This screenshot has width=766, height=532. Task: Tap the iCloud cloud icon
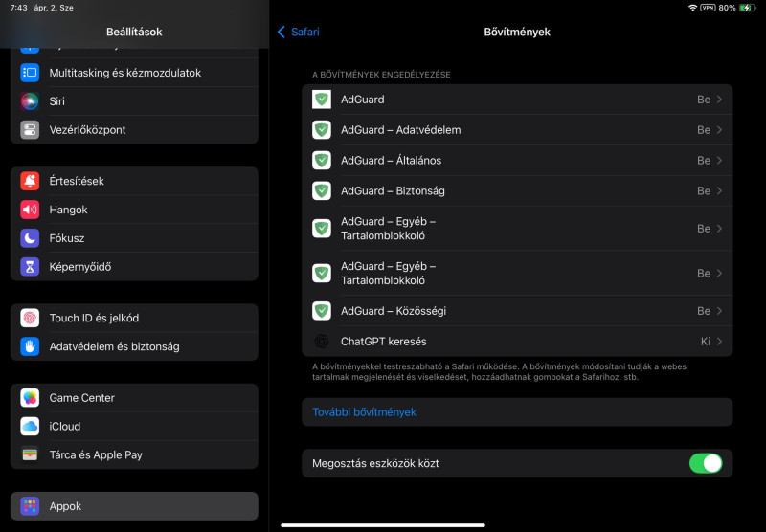pyautogui.click(x=30, y=426)
